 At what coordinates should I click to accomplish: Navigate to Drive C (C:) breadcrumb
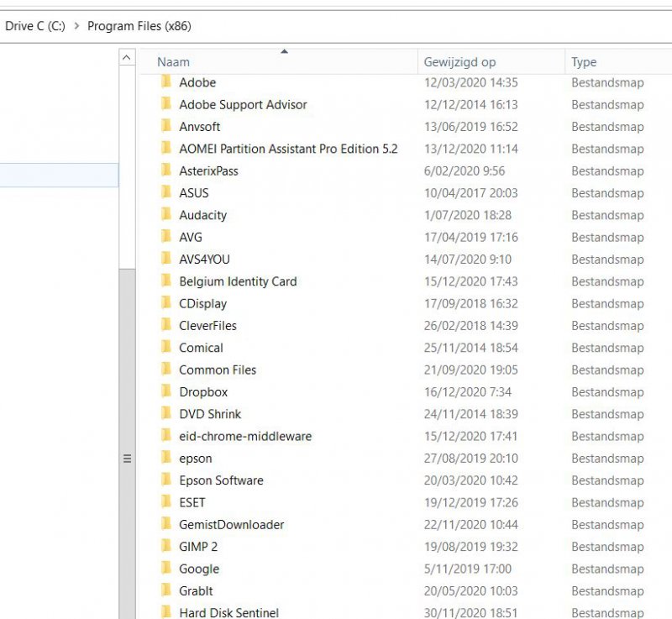click(34, 26)
